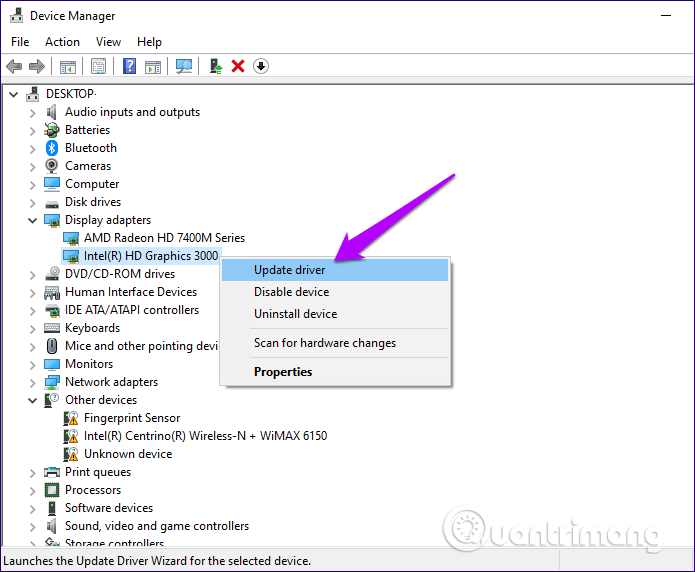Screen dimensions: 695x572
Task: Choose Update driver in context menu
Action: tap(335, 270)
